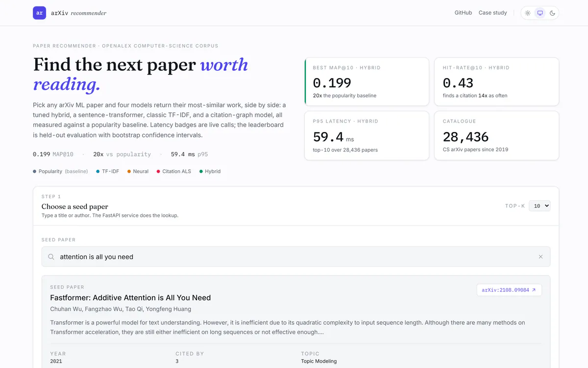The image size is (588, 368).
Task: Click the Hybrid legend item
Action: tap(210, 171)
